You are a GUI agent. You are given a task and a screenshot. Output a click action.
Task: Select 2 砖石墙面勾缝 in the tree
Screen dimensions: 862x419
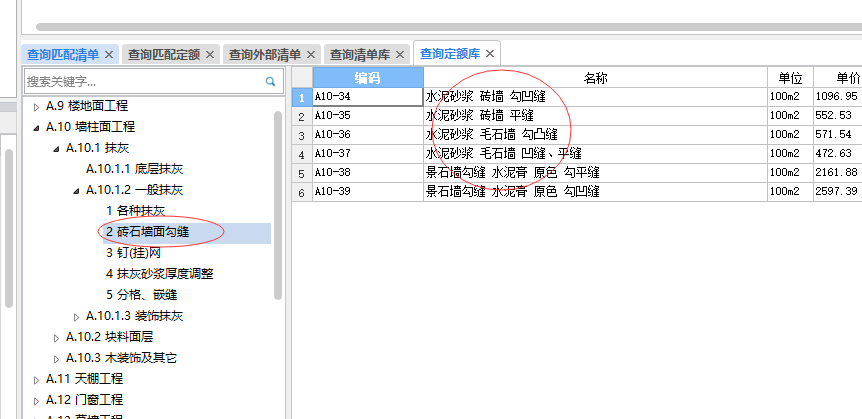click(x=147, y=232)
